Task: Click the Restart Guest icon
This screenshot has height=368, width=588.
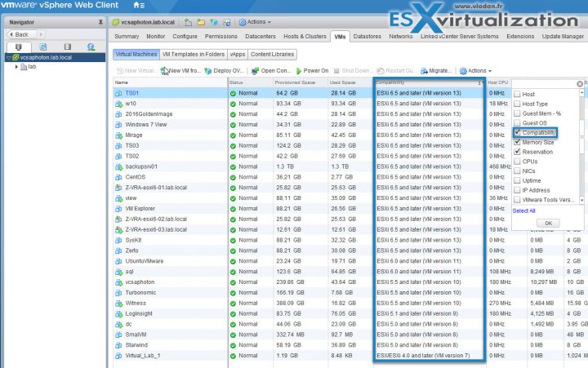Action: coord(381,70)
